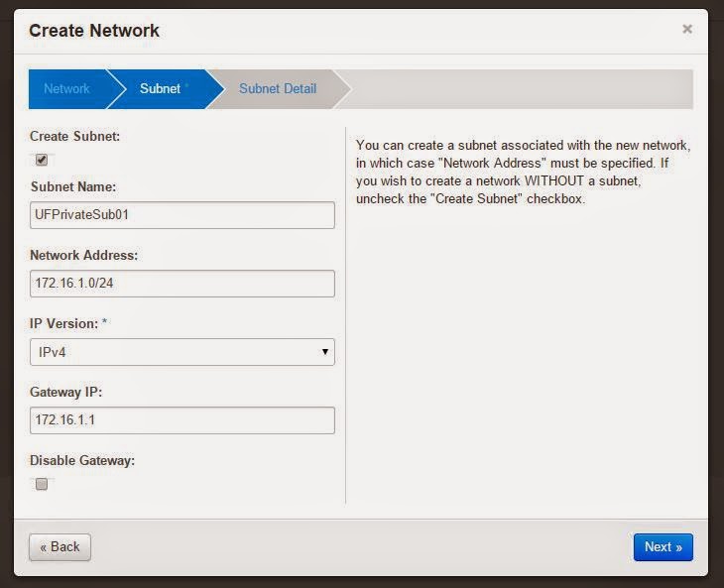724x588 pixels.
Task: Click the IP Version label
Action: pyautogui.click(x=67, y=323)
